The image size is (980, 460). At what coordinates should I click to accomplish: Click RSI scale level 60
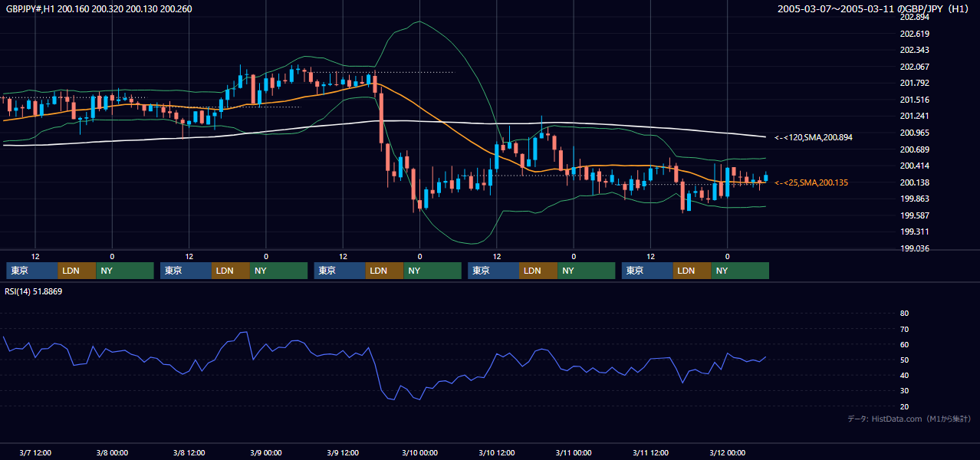point(904,344)
